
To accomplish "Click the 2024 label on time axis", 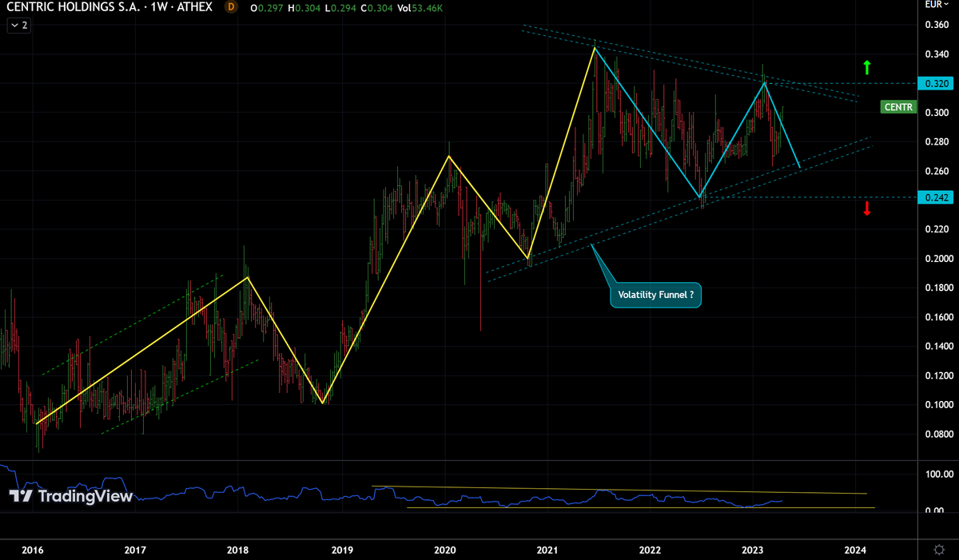I will pos(856,550).
